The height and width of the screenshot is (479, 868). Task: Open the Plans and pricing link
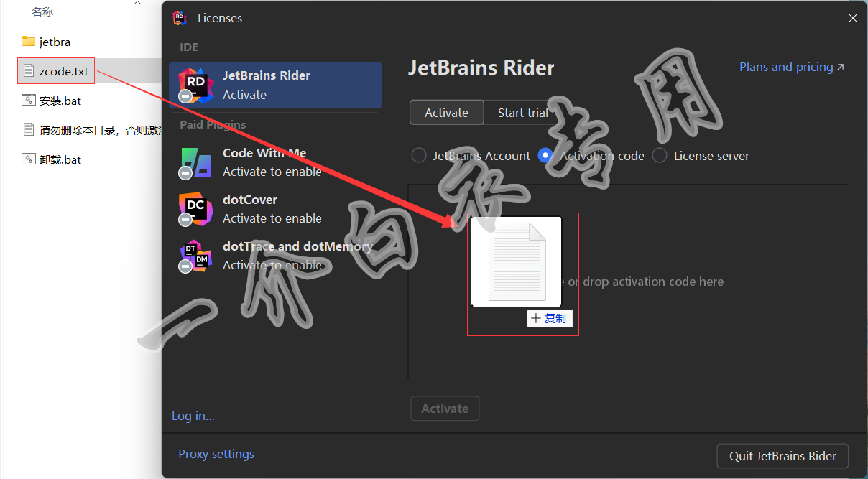click(791, 67)
